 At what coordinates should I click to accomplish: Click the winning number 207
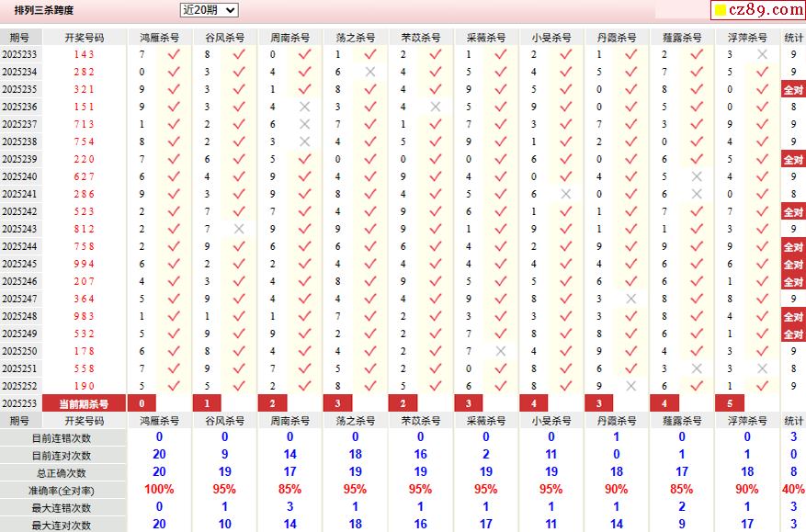point(84,281)
